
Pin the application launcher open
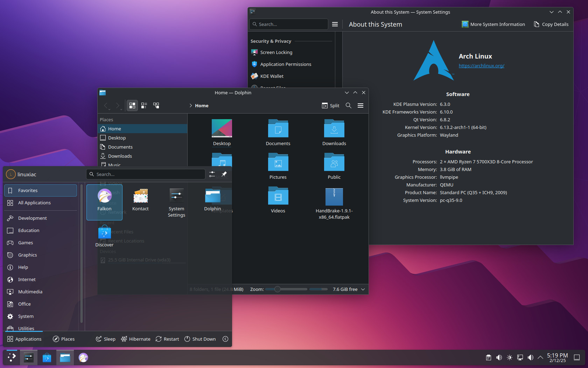tap(224, 174)
